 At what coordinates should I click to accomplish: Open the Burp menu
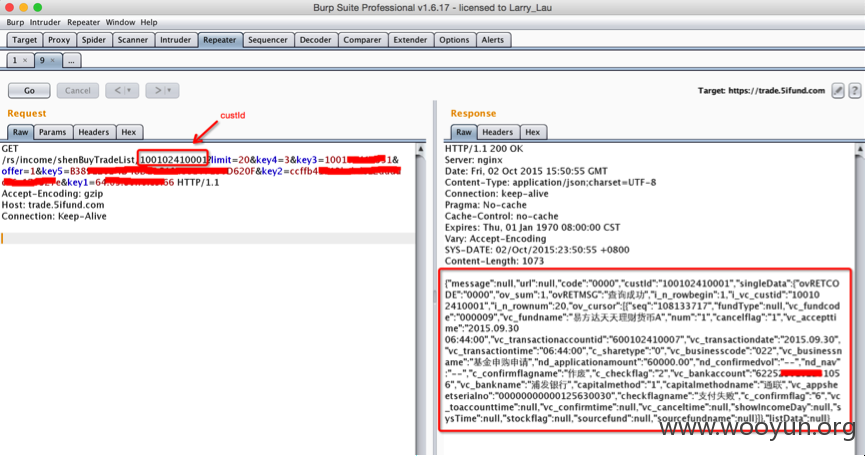(x=15, y=23)
